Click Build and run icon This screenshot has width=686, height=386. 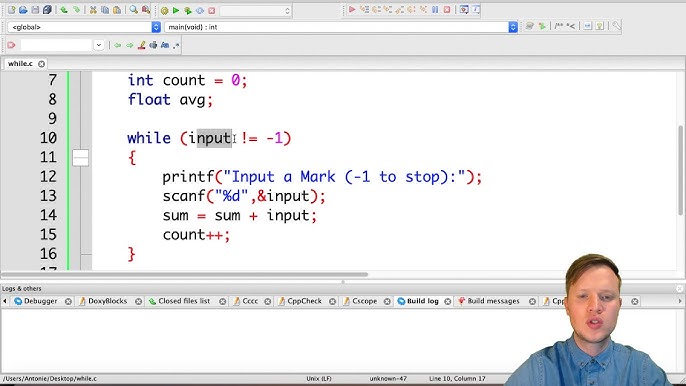188,10
